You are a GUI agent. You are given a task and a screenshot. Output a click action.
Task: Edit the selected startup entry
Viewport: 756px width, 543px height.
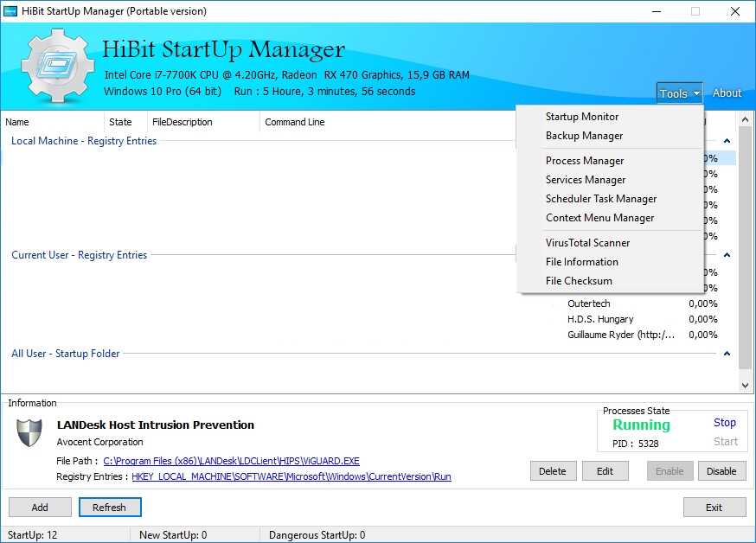coord(605,471)
